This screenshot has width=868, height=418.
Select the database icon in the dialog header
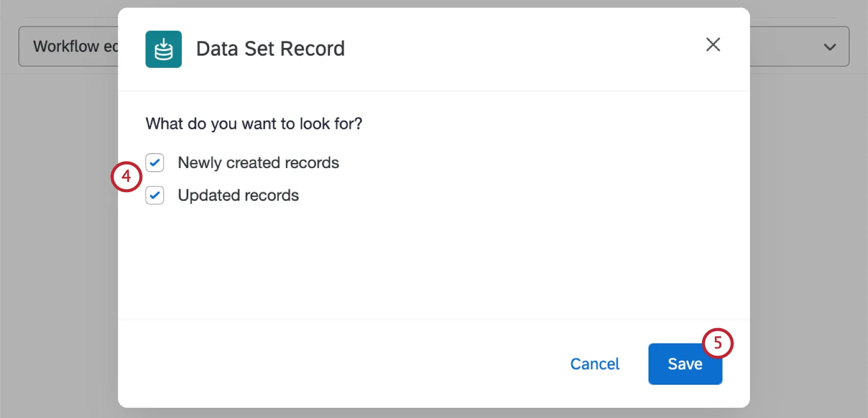pos(163,49)
